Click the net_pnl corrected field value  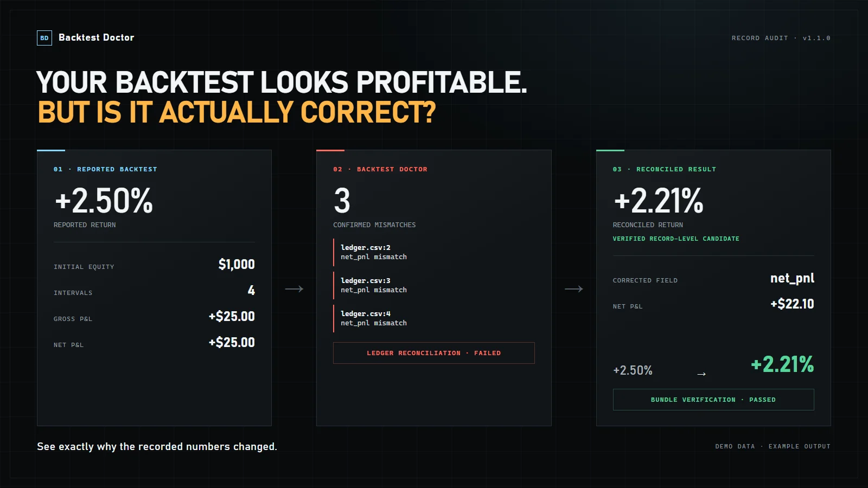tap(793, 279)
